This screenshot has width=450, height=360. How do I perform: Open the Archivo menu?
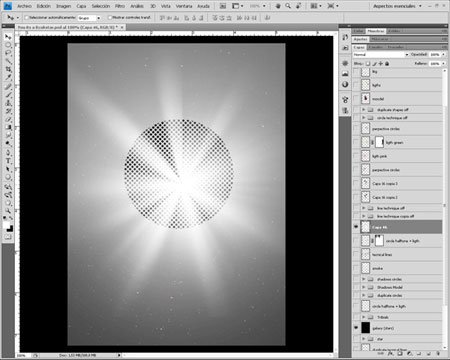24,6
